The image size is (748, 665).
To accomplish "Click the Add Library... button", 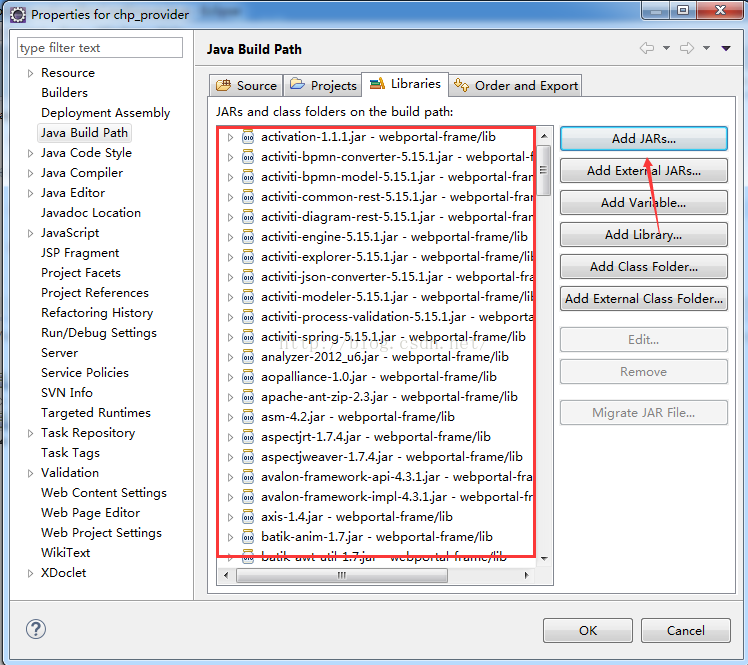I will pos(644,235).
